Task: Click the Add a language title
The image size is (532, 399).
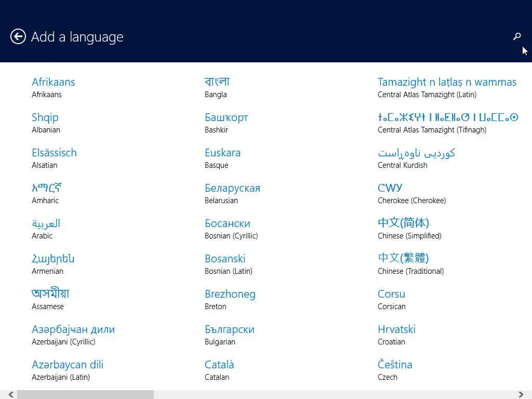Action: pos(77,37)
